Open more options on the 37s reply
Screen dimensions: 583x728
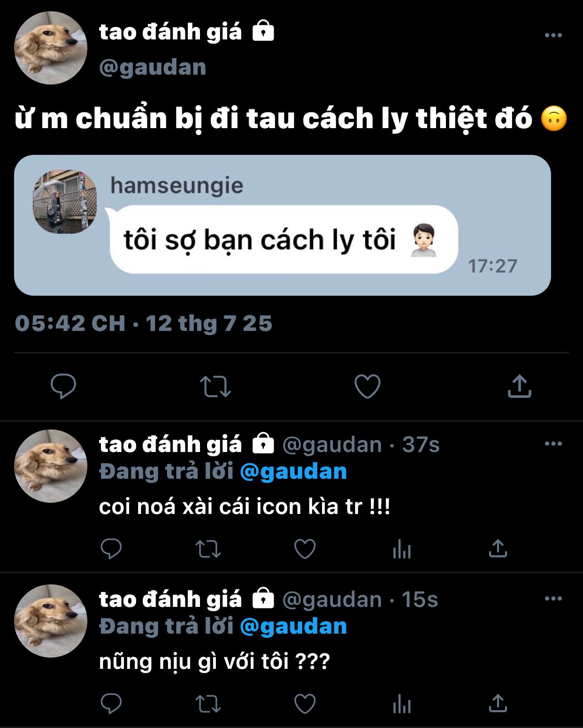553,444
